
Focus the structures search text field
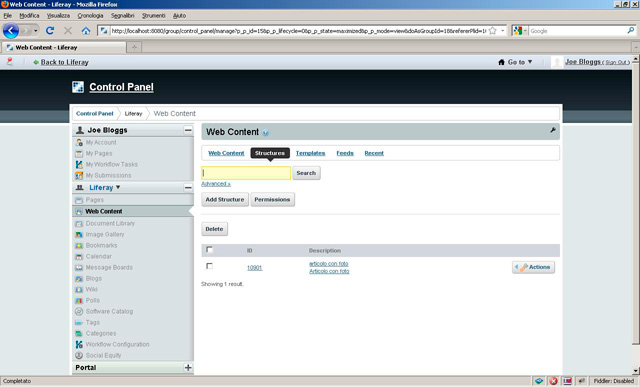(x=246, y=173)
